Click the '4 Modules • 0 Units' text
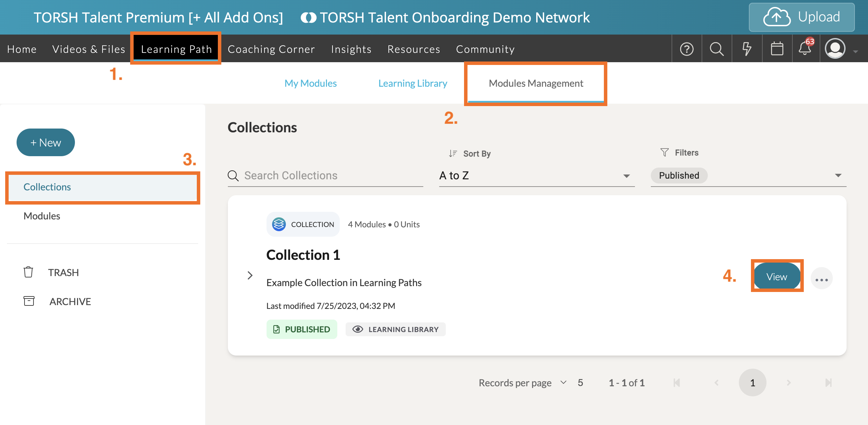The width and height of the screenshot is (868, 425). (384, 224)
